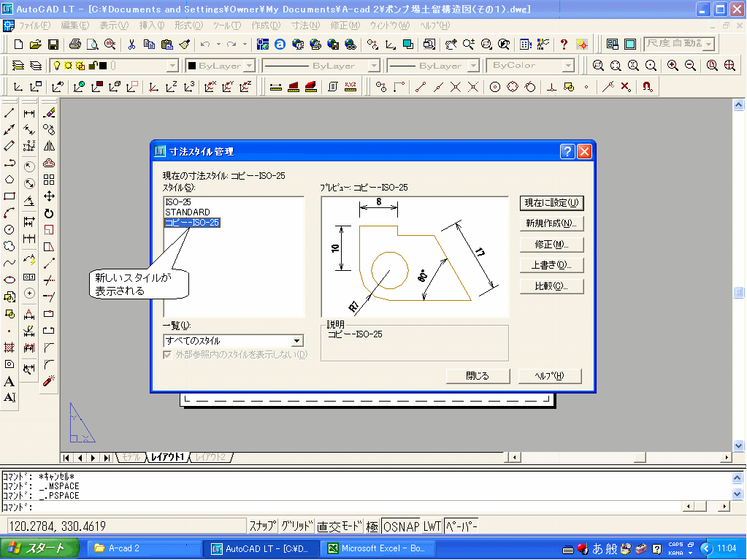Screen dimensions: 747x560
Task: Toggle OSNAP in the status bar
Action: point(401,526)
